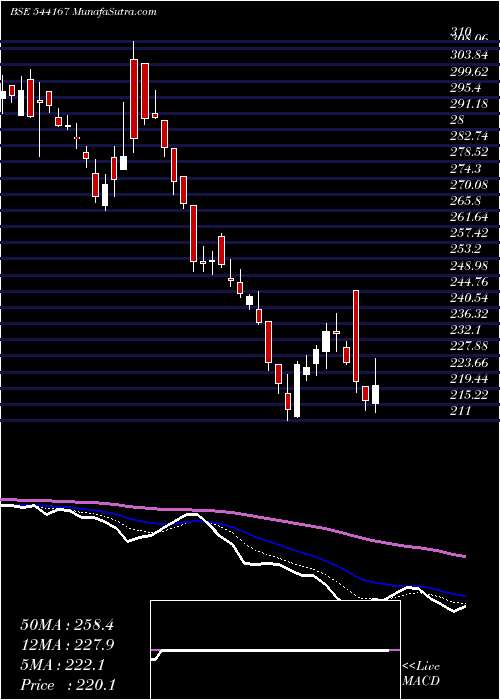Click the 253.2 price axis label

pyautogui.click(x=466, y=249)
